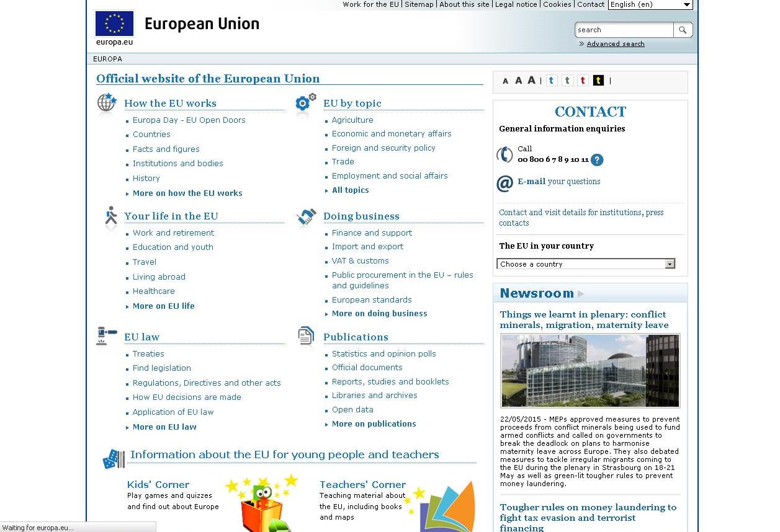Choose the blue t color scheme
This screenshot has height=532, width=780.
[552, 81]
